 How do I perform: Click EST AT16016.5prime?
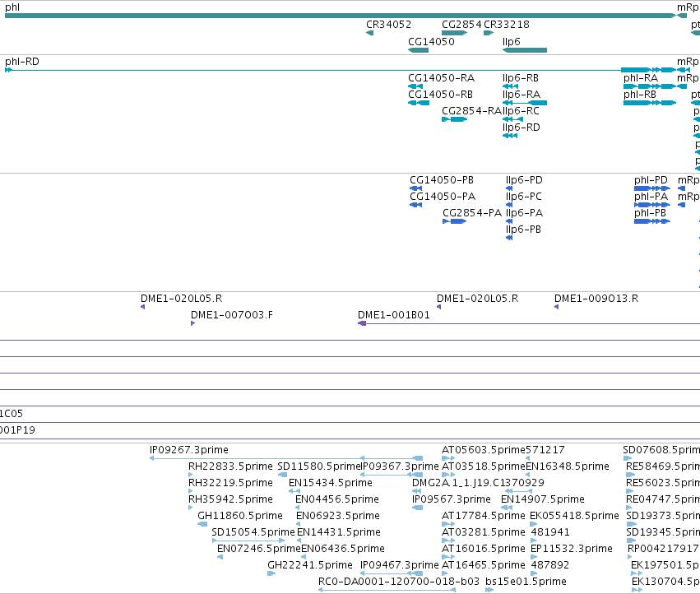pos(484,549)
